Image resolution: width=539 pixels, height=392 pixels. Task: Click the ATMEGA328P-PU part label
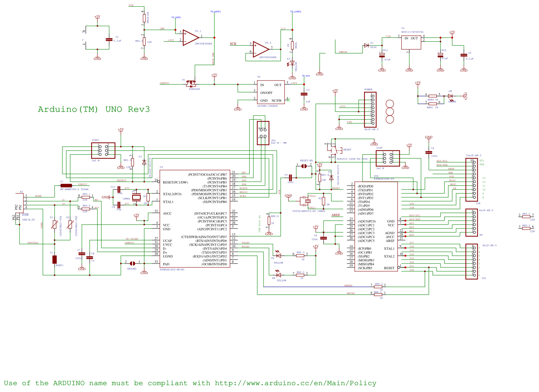click(x=384, y=179)
